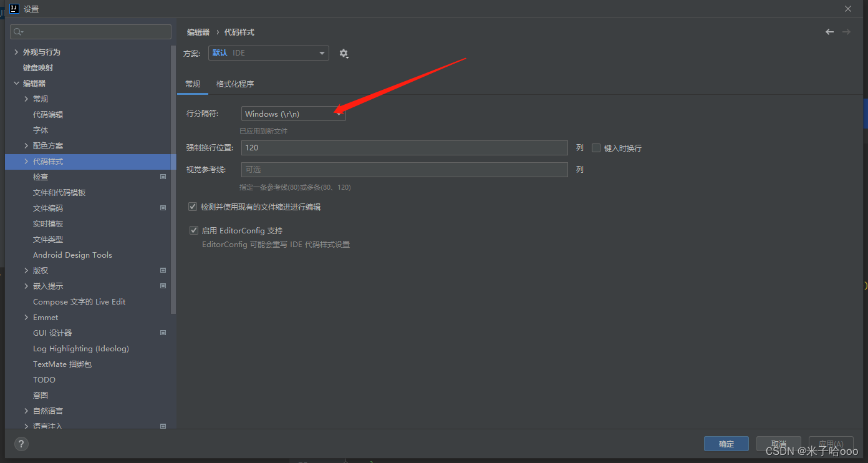This screenshot has width=868, height=463.
Task: Click the 应用(A) button
Action: click(831, 444)
